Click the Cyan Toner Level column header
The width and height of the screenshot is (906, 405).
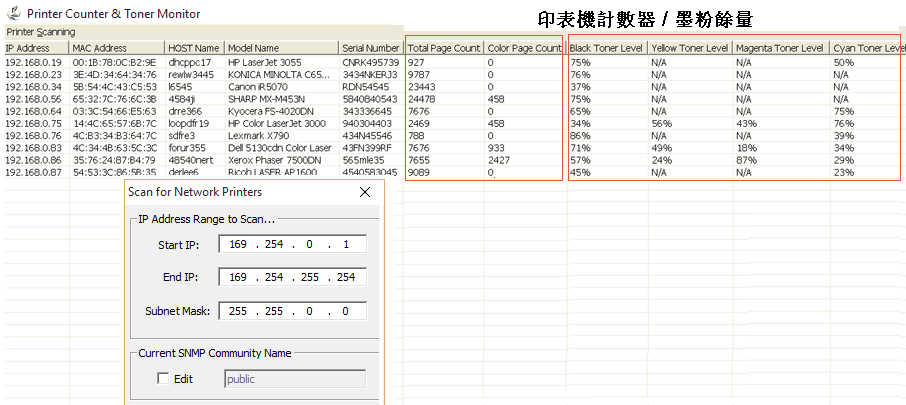tap(868, 49)
